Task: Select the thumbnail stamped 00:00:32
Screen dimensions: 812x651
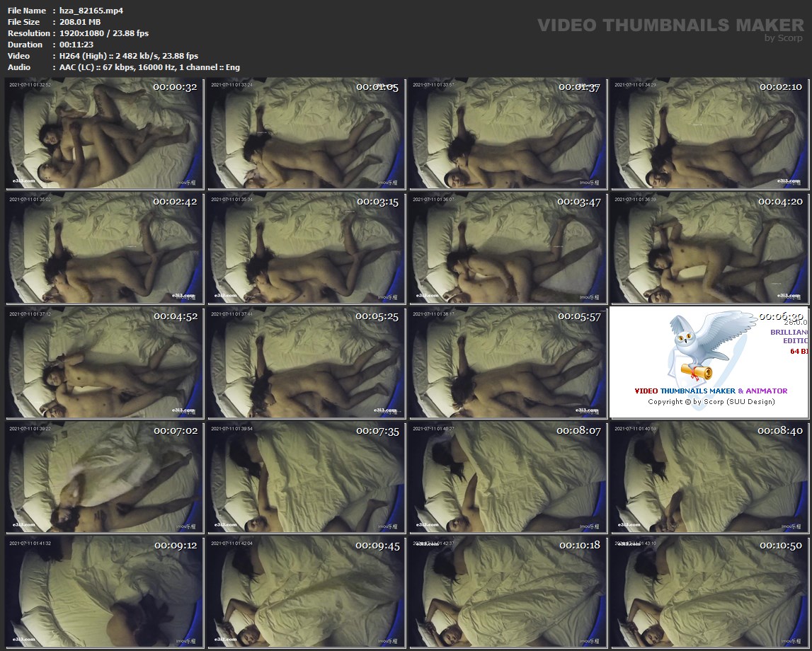Action: [105, 134]
